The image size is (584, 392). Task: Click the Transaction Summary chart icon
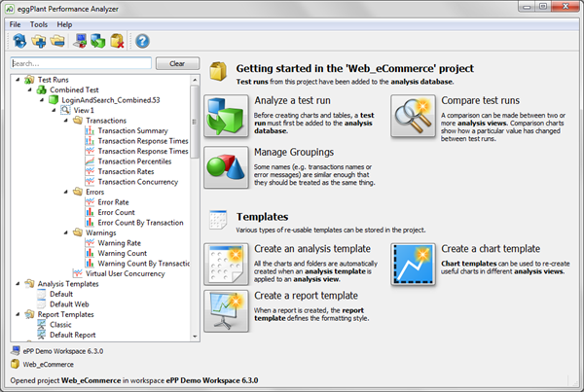coord(90,130)
